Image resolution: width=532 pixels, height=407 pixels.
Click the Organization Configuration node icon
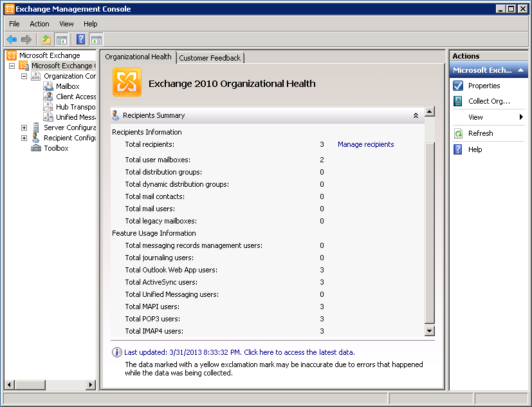[x=35, y=76]
